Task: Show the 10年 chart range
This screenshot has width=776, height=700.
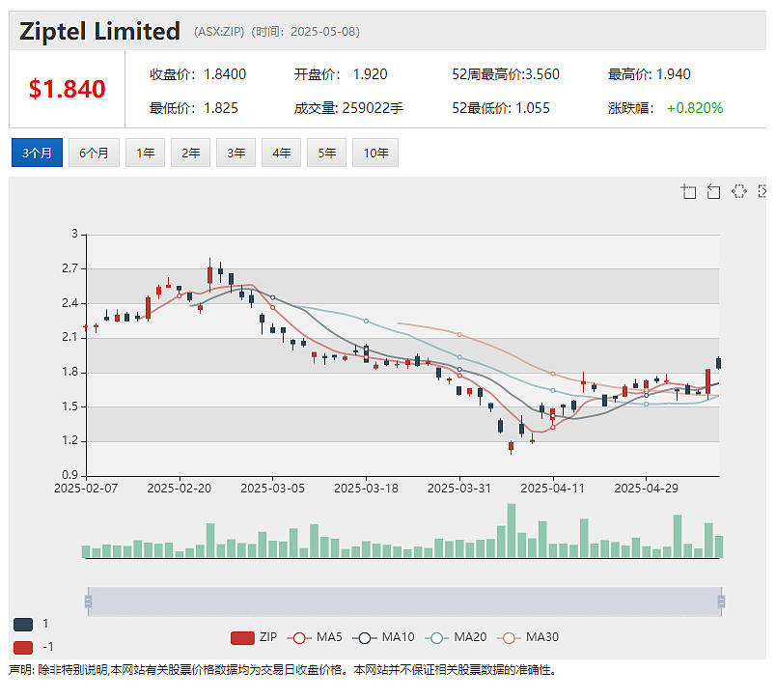Action: coord(375,153)
